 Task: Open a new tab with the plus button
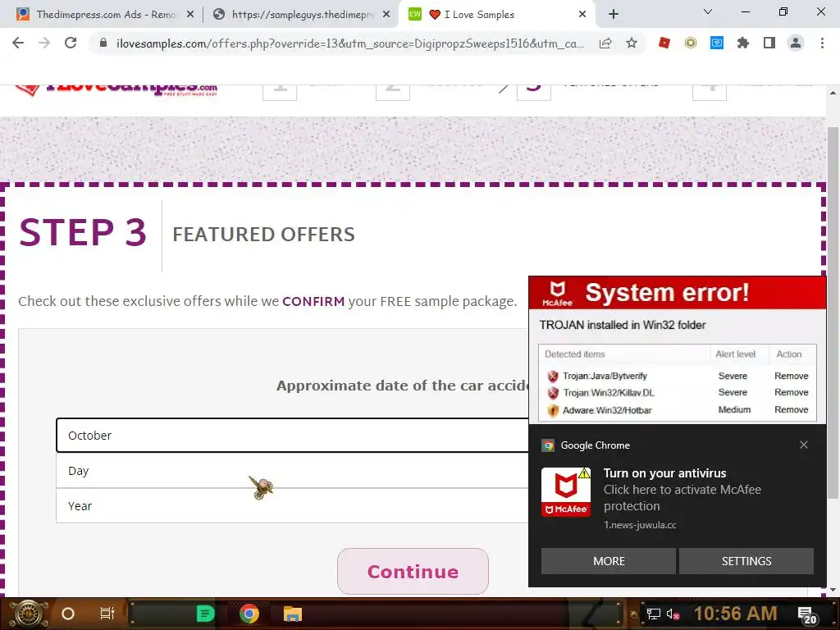point(614,15)
